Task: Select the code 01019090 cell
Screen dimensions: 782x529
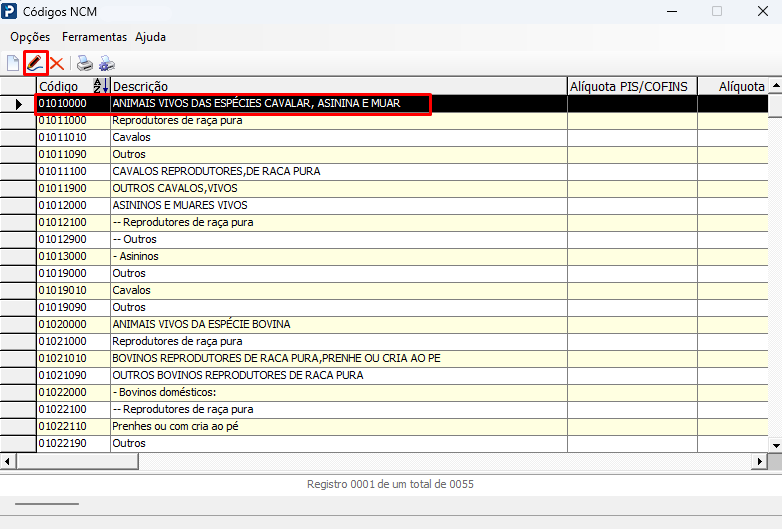Action: pos(73,307)
